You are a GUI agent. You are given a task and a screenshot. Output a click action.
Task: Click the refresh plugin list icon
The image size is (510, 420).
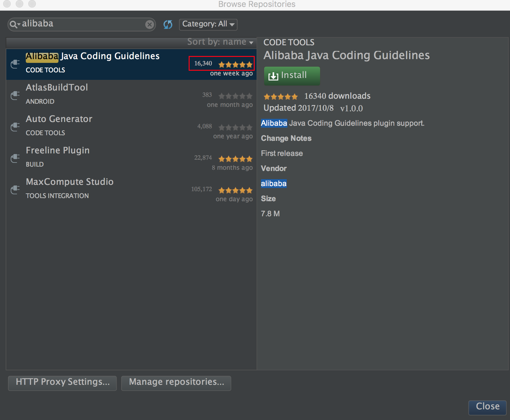click(x=168, y=24)
